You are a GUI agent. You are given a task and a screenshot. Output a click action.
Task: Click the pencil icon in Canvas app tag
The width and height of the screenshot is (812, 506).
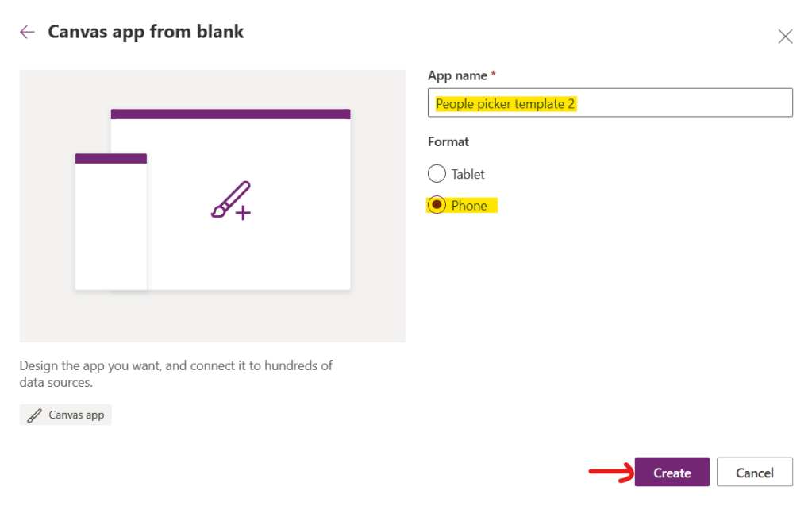click(x=34, y=415)
